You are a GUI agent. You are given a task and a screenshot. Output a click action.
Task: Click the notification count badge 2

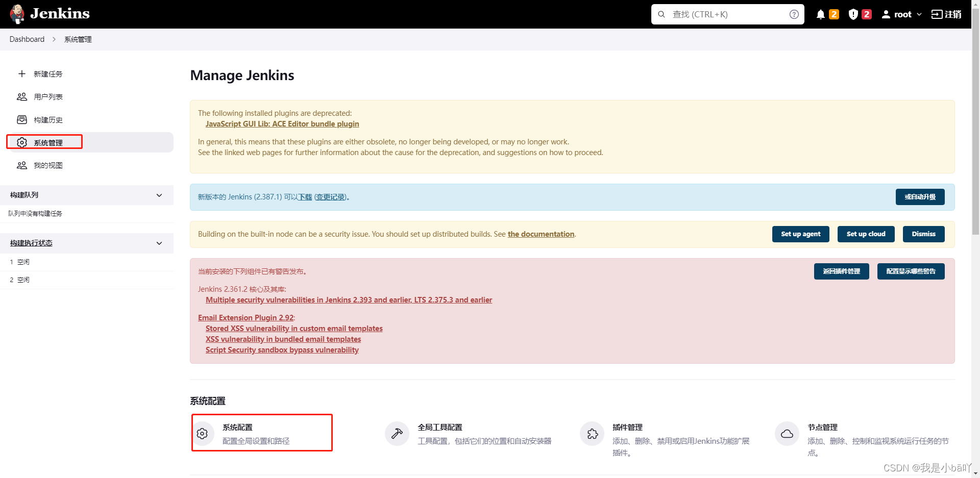coord(834,14)
